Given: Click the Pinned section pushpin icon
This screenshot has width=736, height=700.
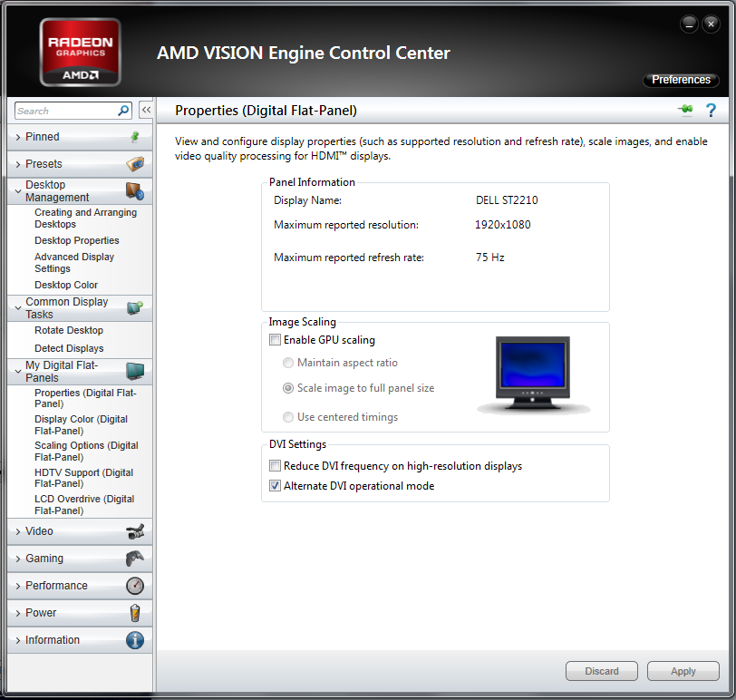Looking at the screenshot, I should tap(134, 136).
